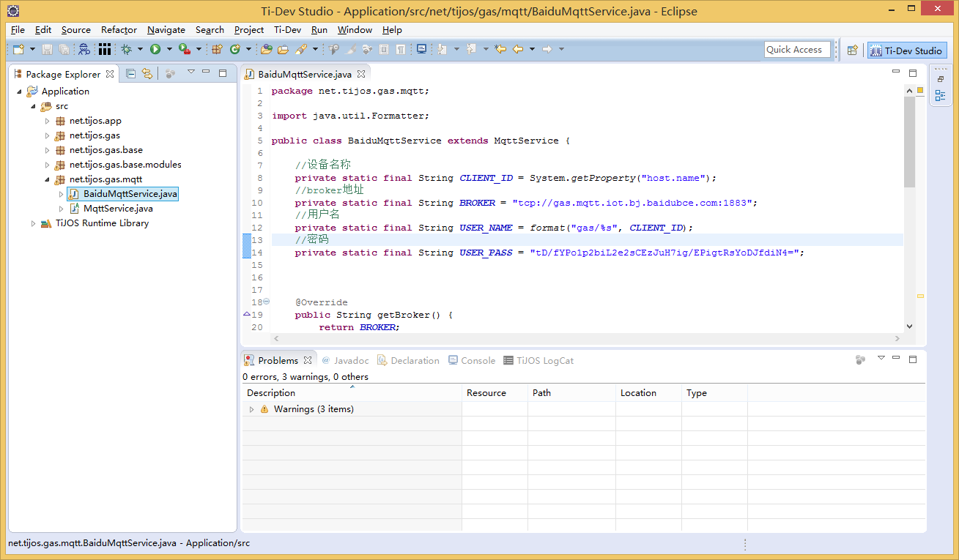This screenshot has height=560, width=959.
Task: Click the Open Perspective icon
Action: tap(852, 50)
